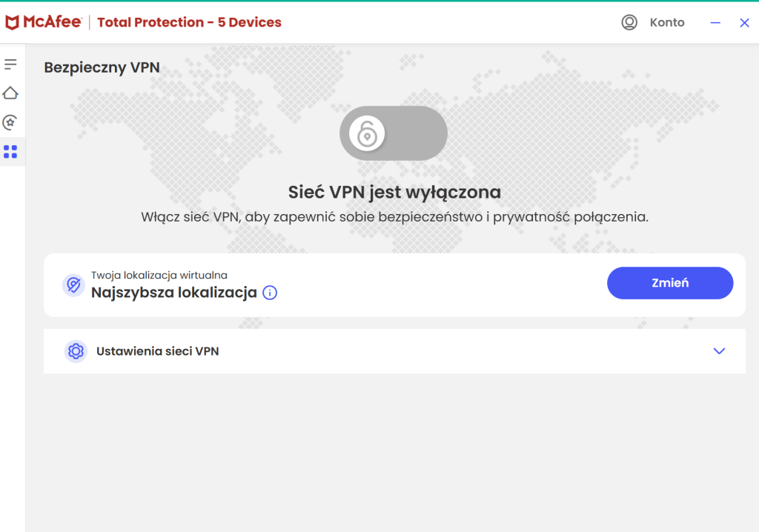The height and width of the screenshot is (532, 759).
Task: Open the Konto menu
Action: (666, 22)
